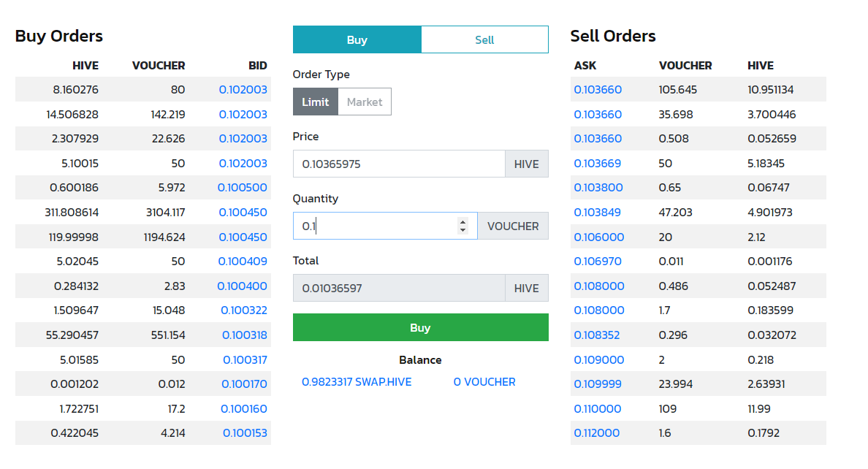Click the green Buy button
Screen dimensions: 868x469
click(x=421, y=328)
